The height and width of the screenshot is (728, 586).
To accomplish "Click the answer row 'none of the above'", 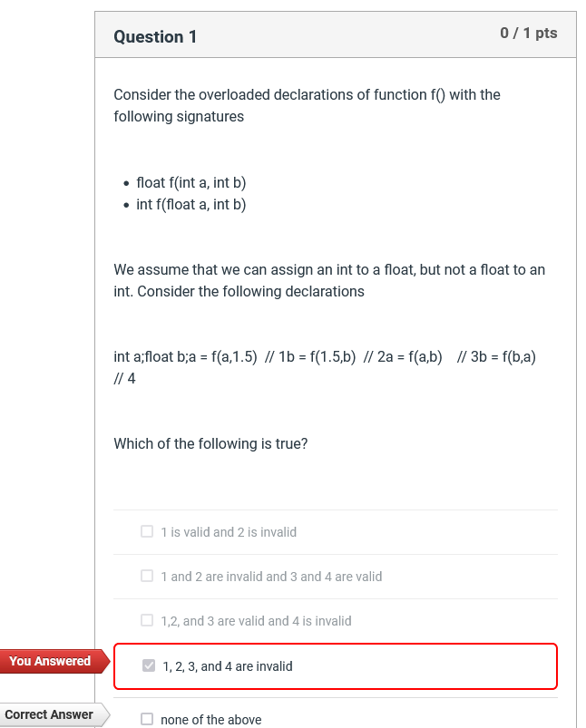I will coord(212,719).
